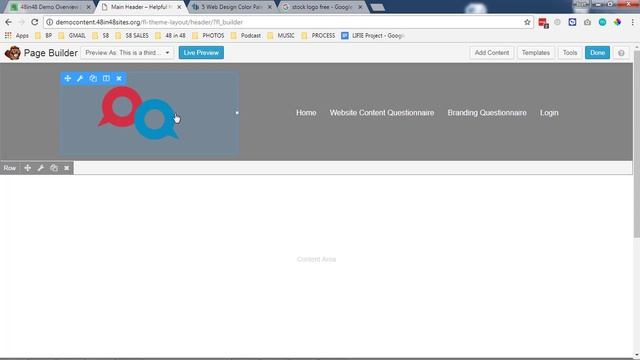Click the dark blue extension icon
This screenshot has height=360, width=640.
572,22
